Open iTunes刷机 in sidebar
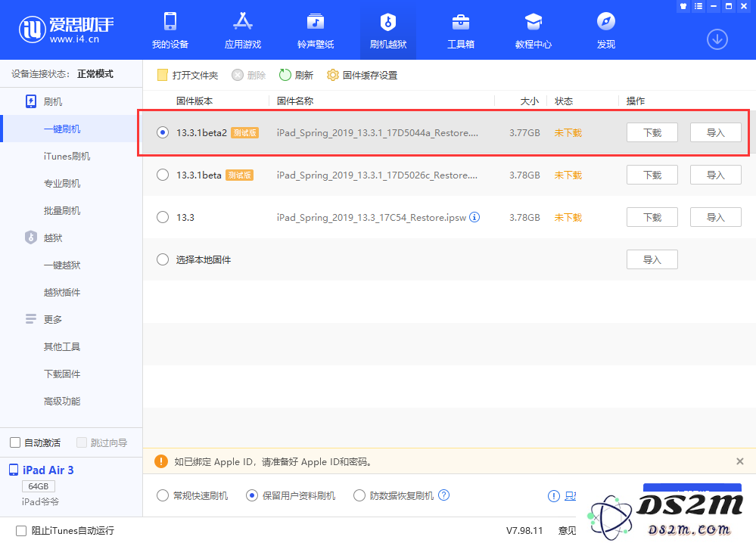The height and width of the screenshot is (543, 756). [x=67, y=156]
